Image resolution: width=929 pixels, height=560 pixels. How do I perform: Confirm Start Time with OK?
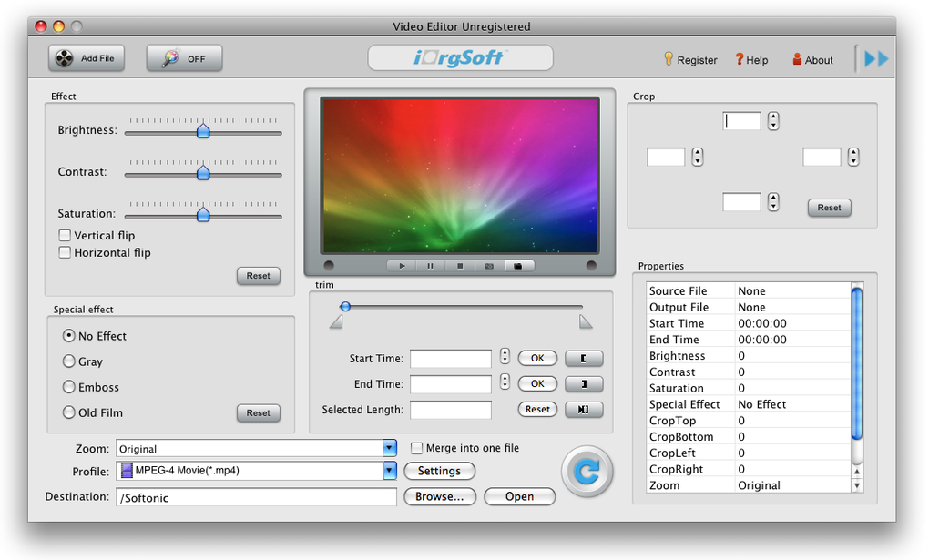pos(537,358)
